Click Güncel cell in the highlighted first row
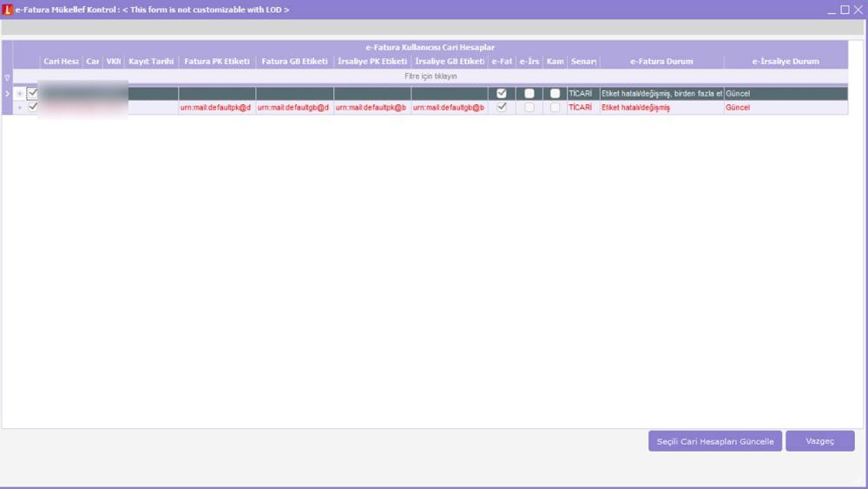This screenshot has width=868, height=489. click(x=786, y=94)
